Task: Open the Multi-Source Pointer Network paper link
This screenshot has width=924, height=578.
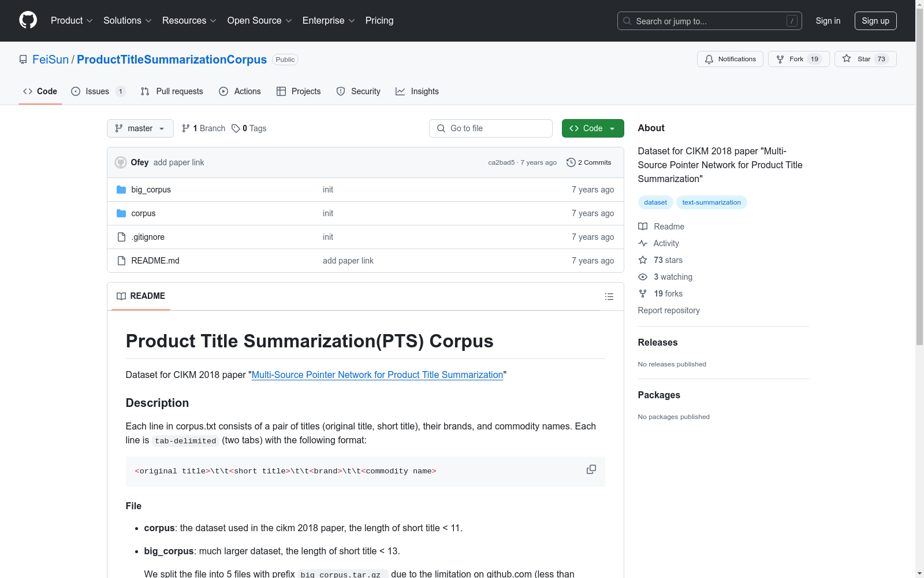Action: pyautogui.click(x=378, y=375)
